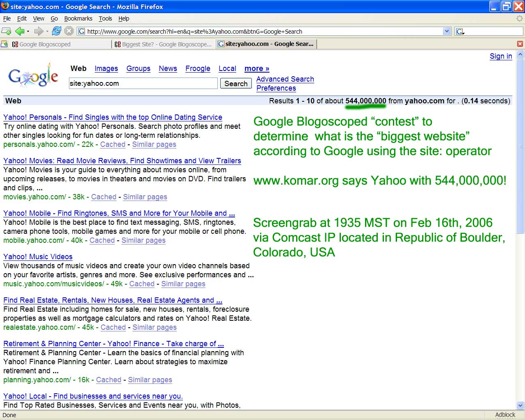The height and width of the screenshot is (420, 525).
Task: Click the Search button
Action: tap(236, 83)
